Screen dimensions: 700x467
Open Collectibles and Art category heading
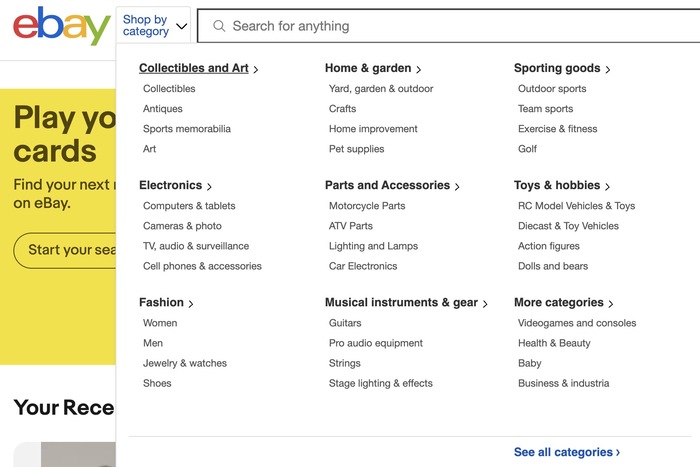pyautogui.click(x=194, y=69)
